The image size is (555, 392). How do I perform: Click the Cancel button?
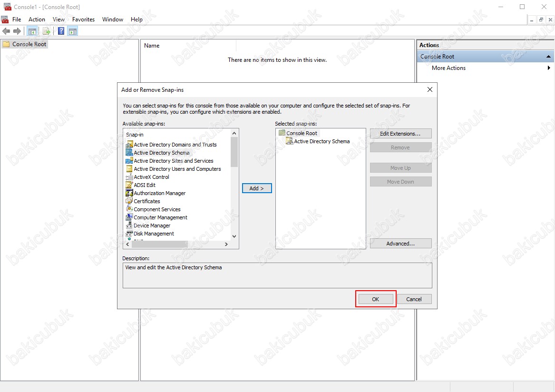click(x=414, y=299)
